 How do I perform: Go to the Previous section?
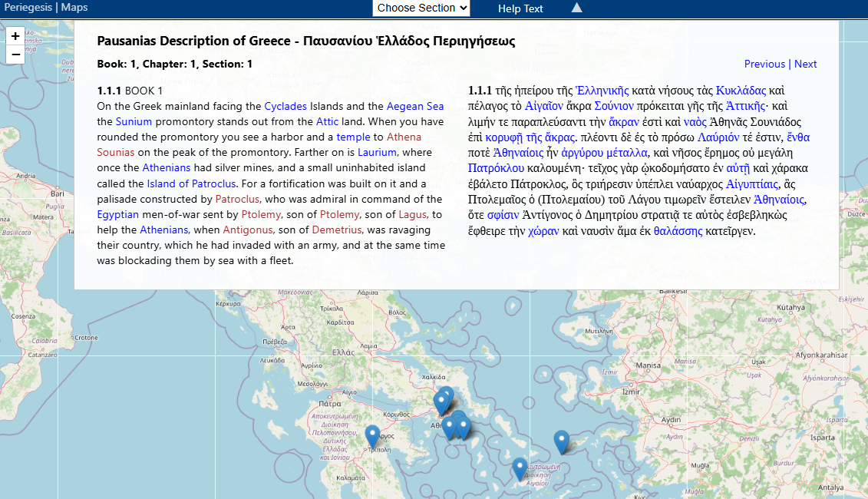pos(764,64)
